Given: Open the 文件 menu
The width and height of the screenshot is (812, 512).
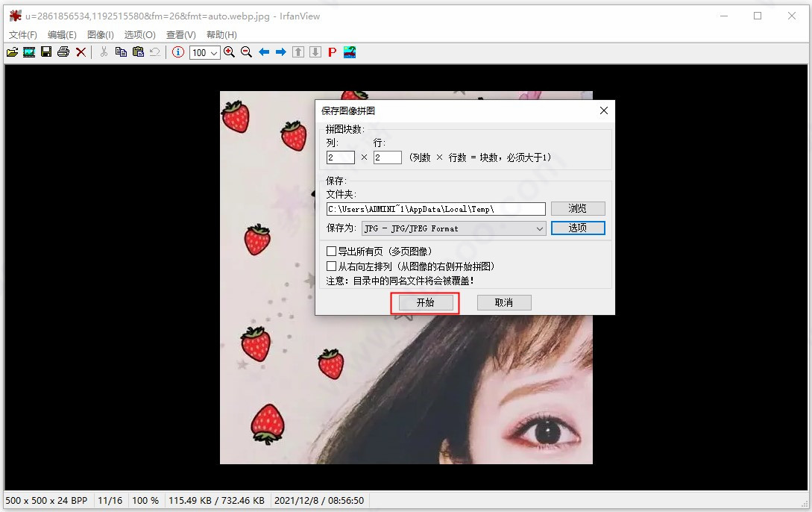Looking at the screenshot, I should (x=22, y=34).
